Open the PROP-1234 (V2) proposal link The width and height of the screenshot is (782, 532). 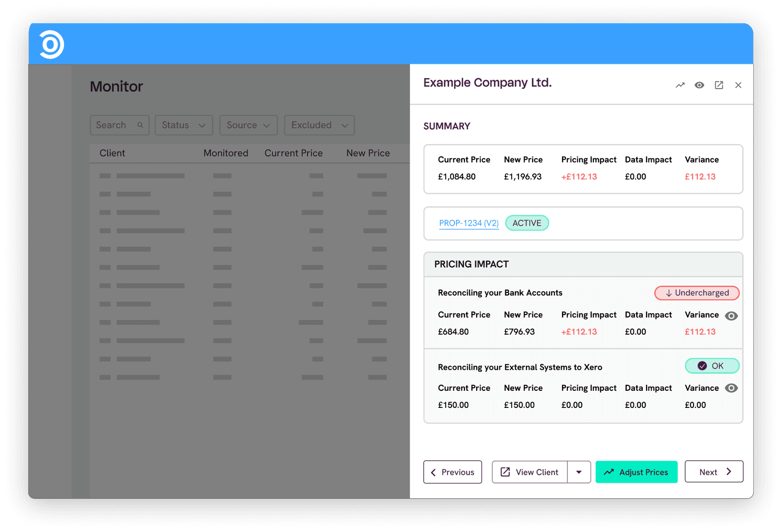pos(469,223)
